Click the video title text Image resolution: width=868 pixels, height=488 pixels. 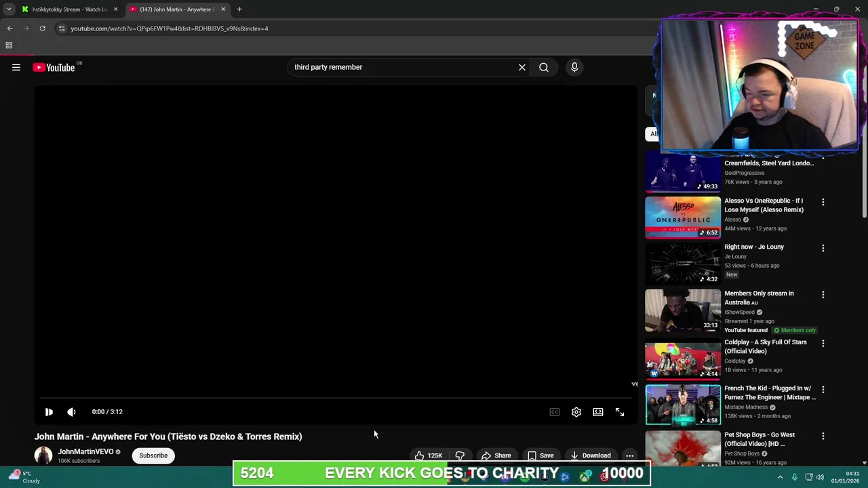[x=168, y=436]
